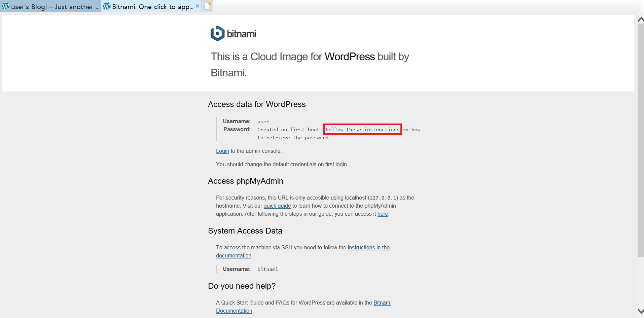Click the "This is a Cloud Image for WordPress" title
The image size is (644, 318).
click(x=310, y=65)
